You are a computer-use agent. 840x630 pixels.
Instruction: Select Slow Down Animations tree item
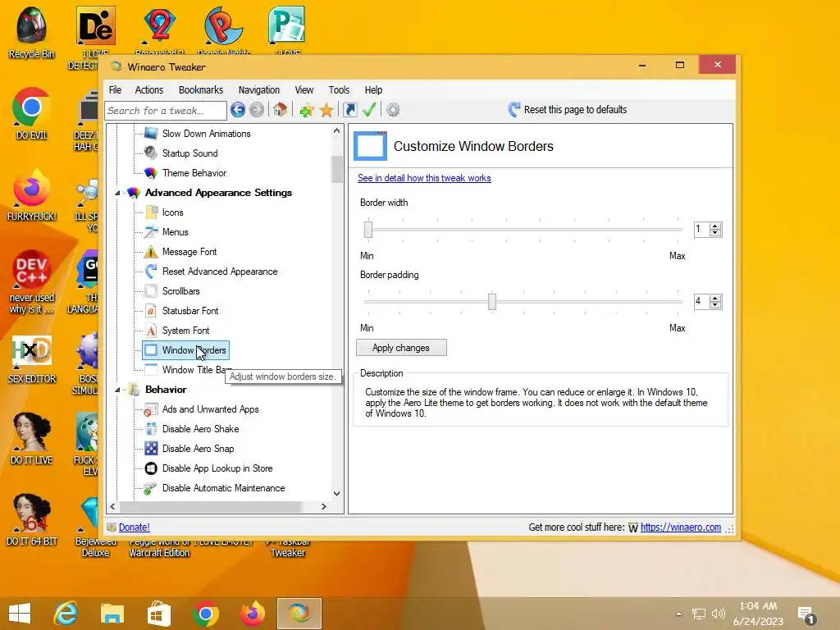pos(206,134)
